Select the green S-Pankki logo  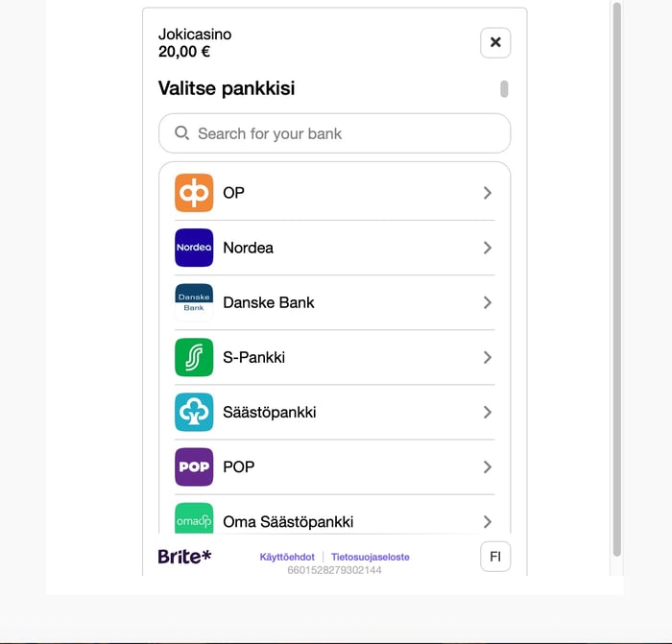pyautogui.click(x=194, y=357)
